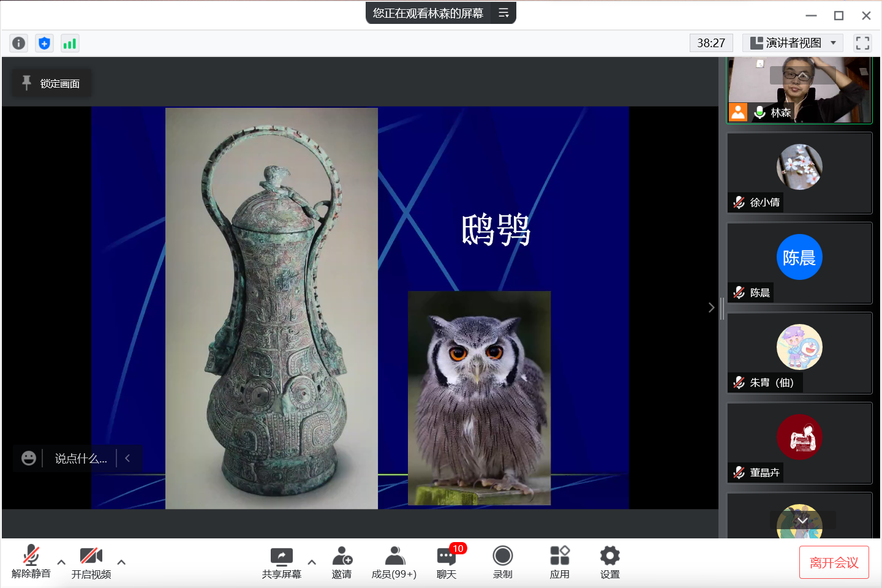This screenshot has width=882, height=588.
Task: Start 录制 recording
Action: tap(502, 562)
